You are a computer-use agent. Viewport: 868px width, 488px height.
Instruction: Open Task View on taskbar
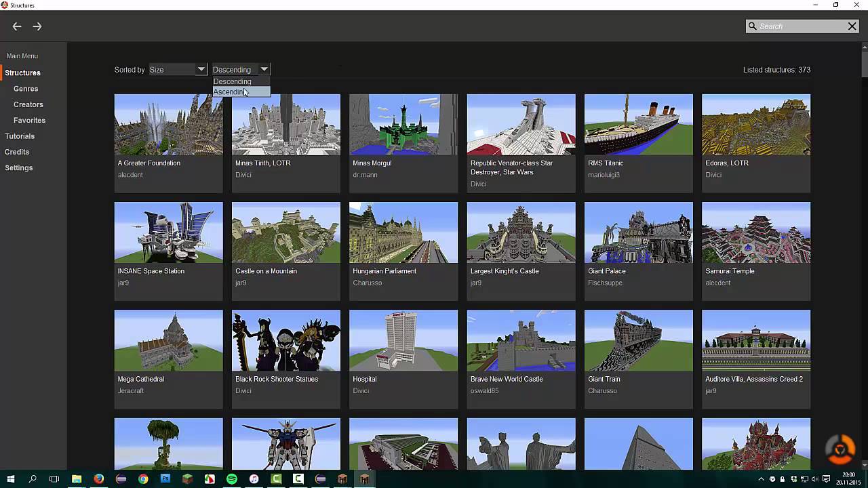coord(54,479)
